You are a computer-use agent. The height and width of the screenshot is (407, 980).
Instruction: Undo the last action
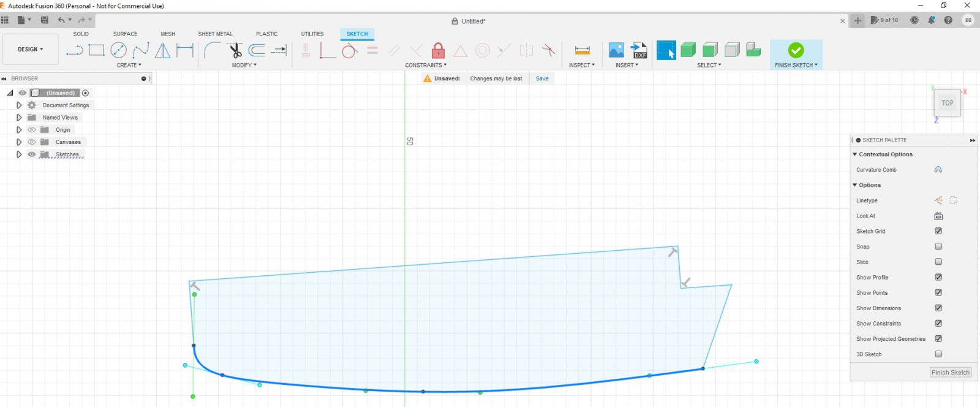61,20
